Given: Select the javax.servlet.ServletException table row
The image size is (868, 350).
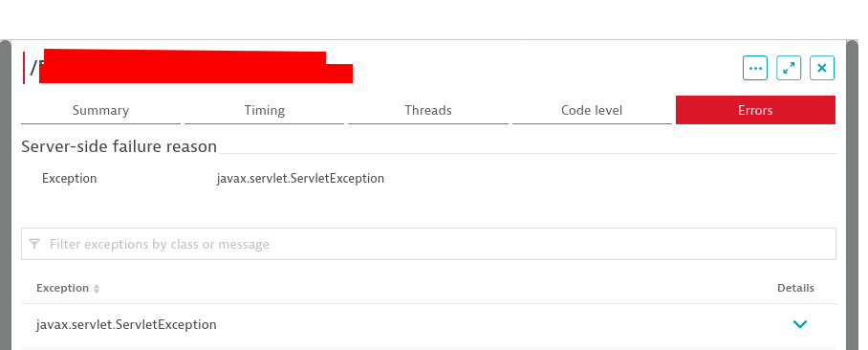Looking at the screenshot, I should [x=428, y=324].
